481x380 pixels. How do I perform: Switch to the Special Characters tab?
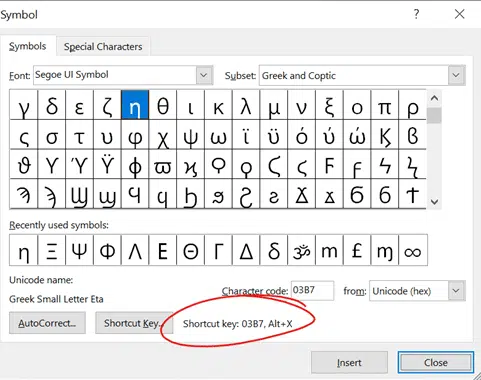click(103, 47)
